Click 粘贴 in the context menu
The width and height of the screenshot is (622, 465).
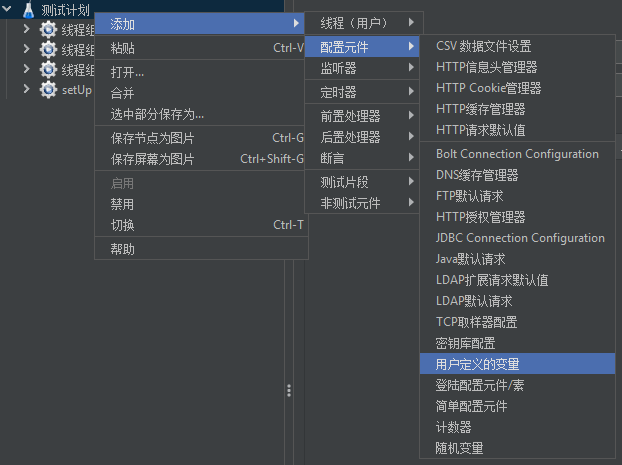point(123,48)
